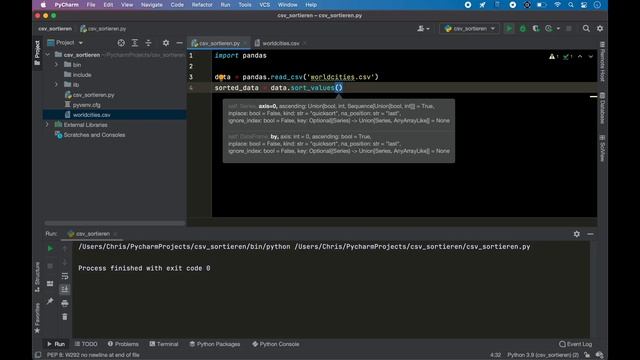
Task: Stop the process in Run panel
Action: 50,266
